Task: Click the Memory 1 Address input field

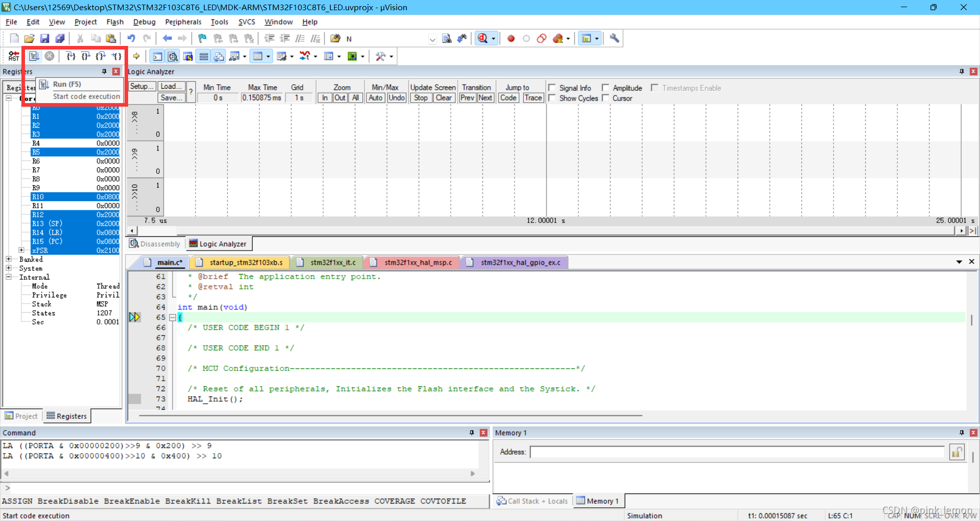Action: pyautogui.click(x=738, y=452)
